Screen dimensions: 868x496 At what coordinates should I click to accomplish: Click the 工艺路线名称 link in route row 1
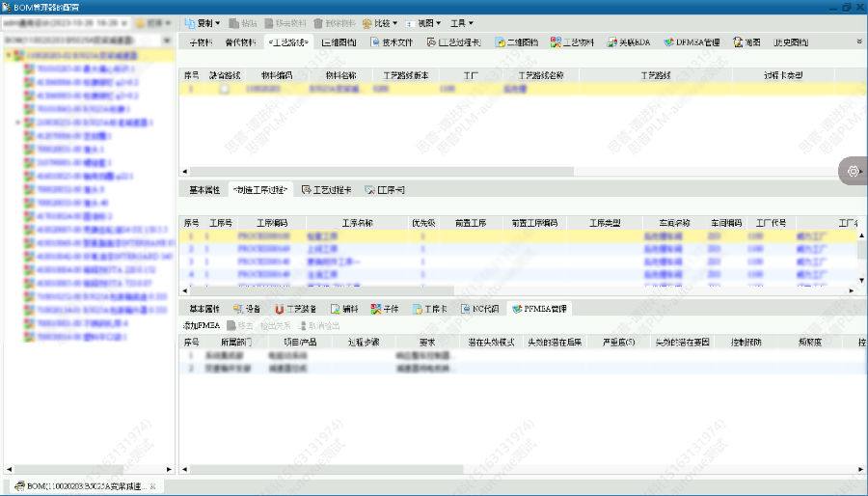(515, 89)
